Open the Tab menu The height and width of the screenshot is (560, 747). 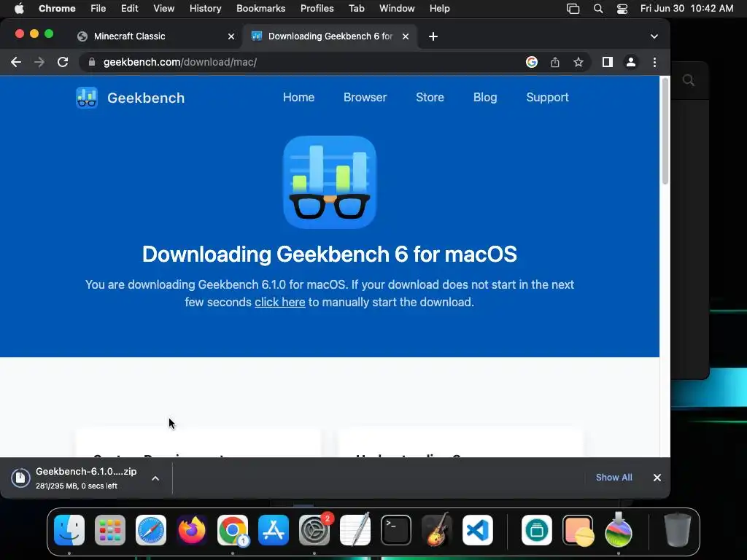[x=356, y=9]
